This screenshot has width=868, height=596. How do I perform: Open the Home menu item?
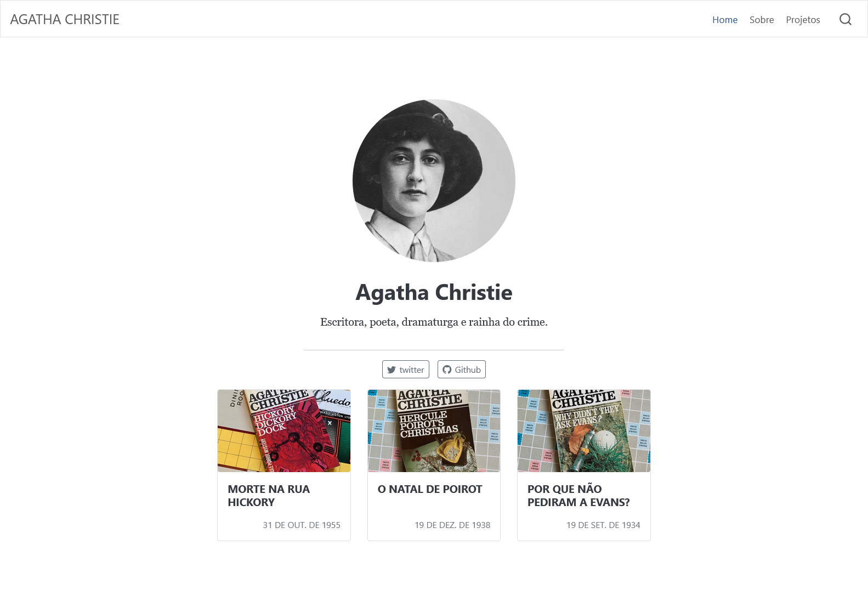click(724, 20)
